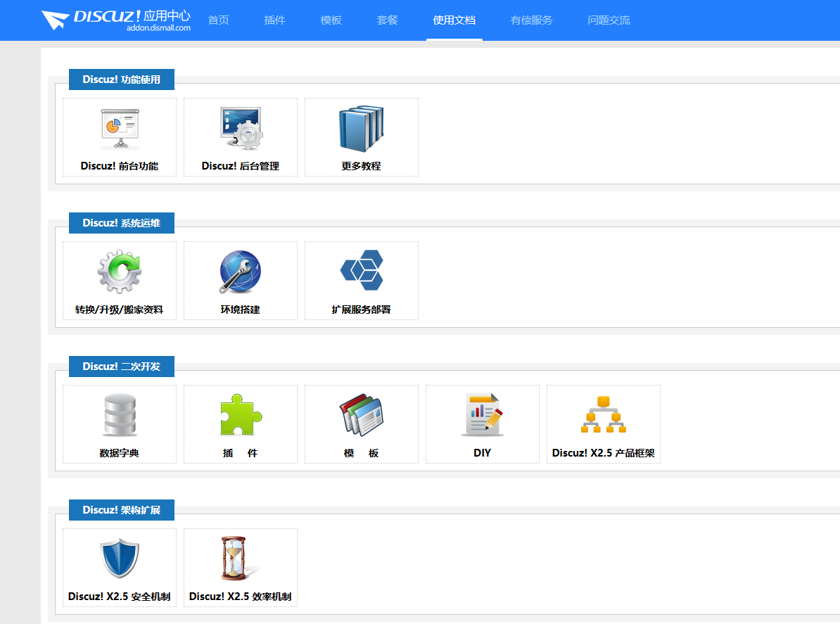
Task: Click the Discuz! logo in header
Action: pyautogui.click(x=115, y=20)
